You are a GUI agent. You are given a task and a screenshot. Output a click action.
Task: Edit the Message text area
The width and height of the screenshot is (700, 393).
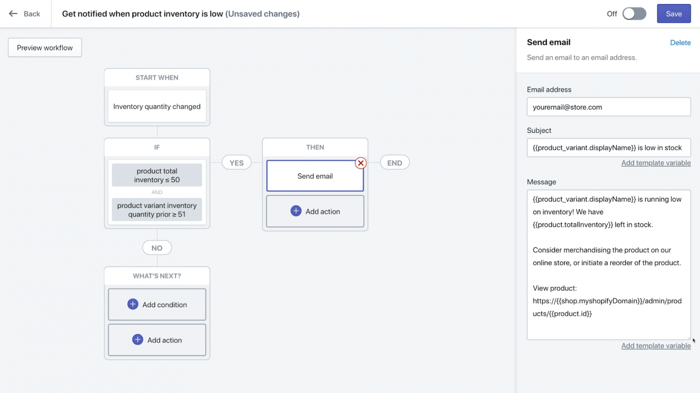(608, 265)
